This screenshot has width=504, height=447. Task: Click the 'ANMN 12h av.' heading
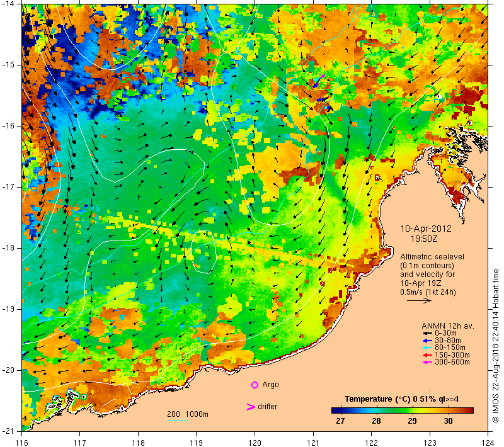pos(448,326)
